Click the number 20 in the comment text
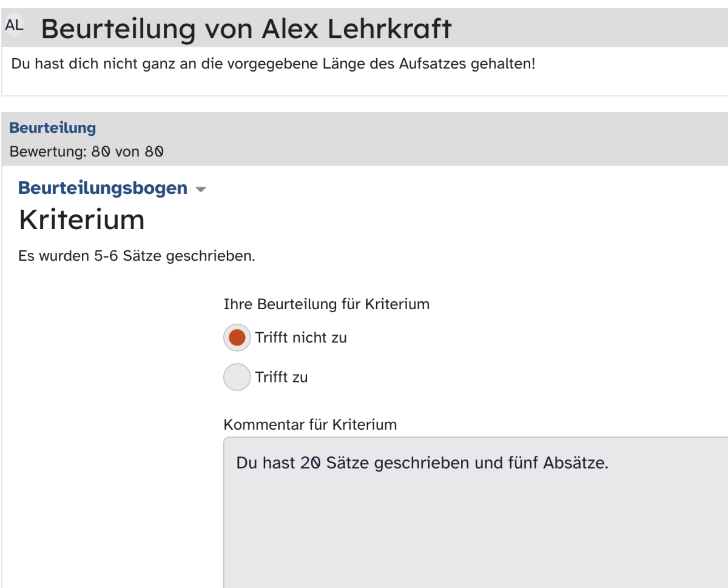 pos(310,464)
